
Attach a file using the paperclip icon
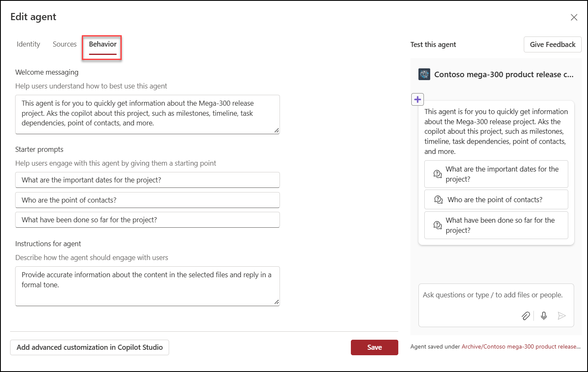[x=525, y=316]
